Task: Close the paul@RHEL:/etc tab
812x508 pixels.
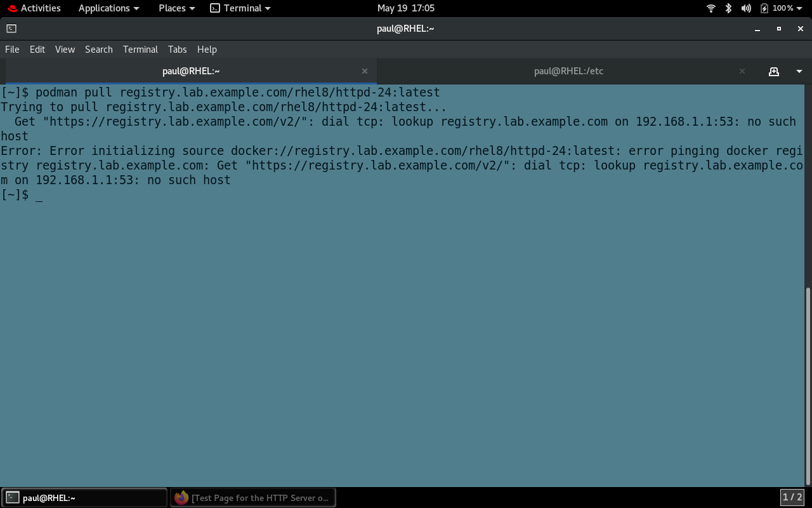Action: [742, 71]
